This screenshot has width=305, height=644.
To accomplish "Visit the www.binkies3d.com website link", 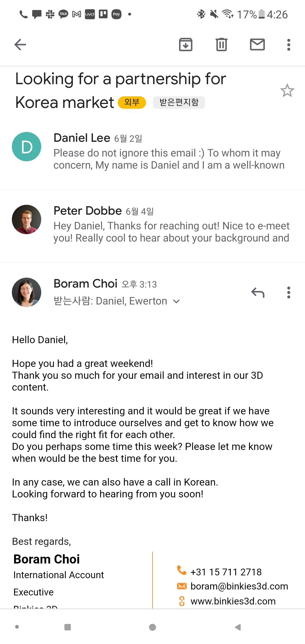I will [233, 601].
